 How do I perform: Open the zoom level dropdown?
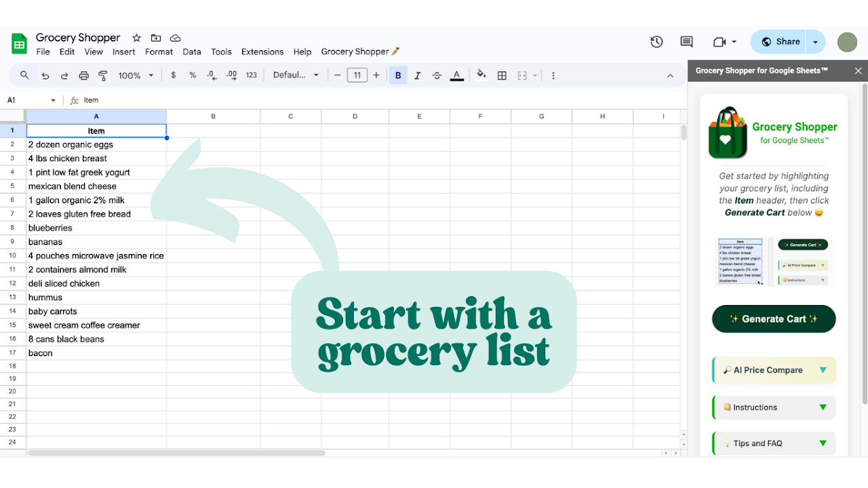(x=136, y=75)
